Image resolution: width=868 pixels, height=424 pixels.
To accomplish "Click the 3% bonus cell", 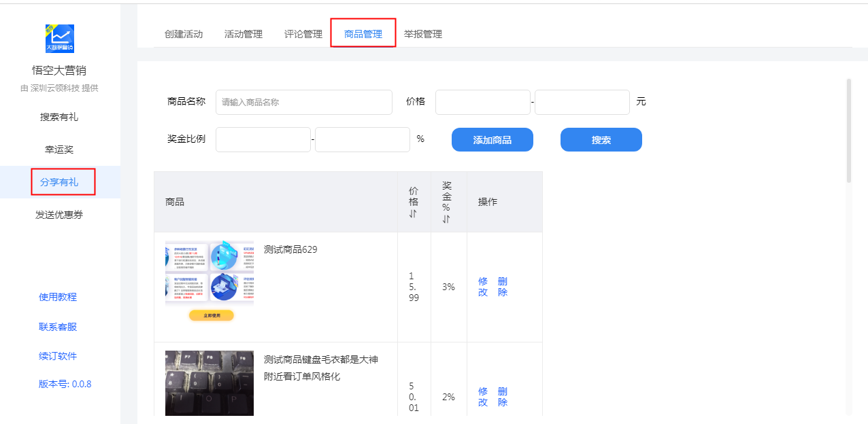I will 448,287.
